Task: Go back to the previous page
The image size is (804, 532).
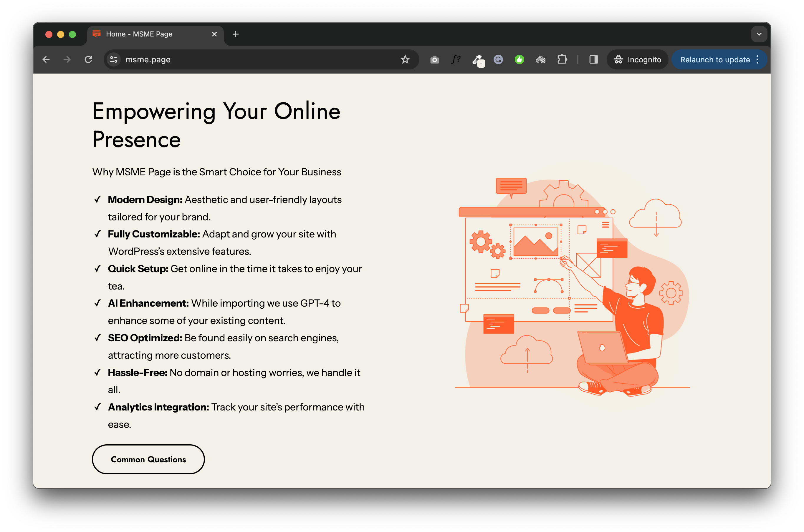Action: (46, 60)
